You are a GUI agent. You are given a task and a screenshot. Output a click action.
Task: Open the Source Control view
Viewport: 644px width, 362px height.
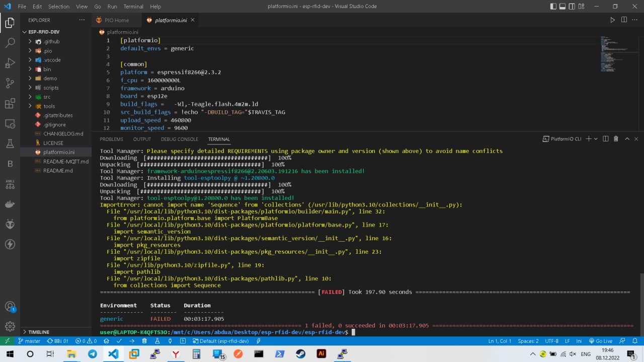tap(10, 83)
